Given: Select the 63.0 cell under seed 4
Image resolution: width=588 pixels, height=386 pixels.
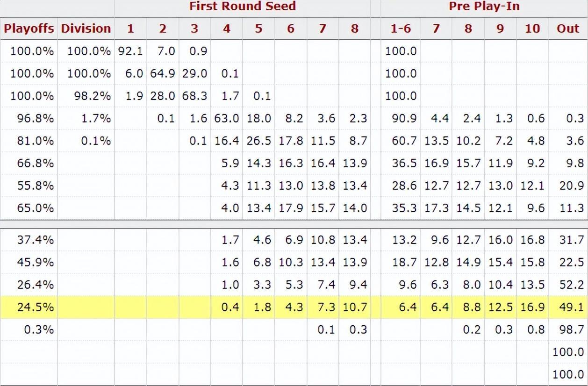Looking at the screenshot, I should click(227, 119).
